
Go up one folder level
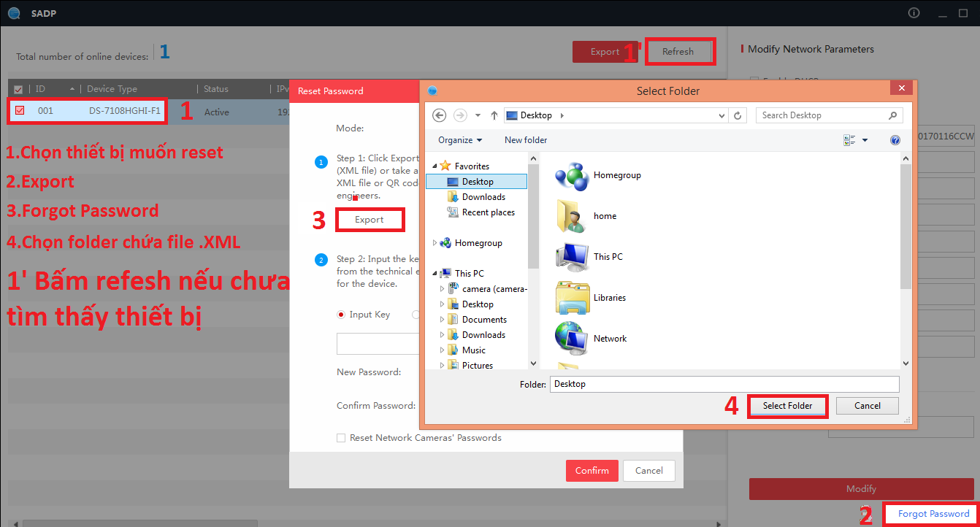click(494, 115)
